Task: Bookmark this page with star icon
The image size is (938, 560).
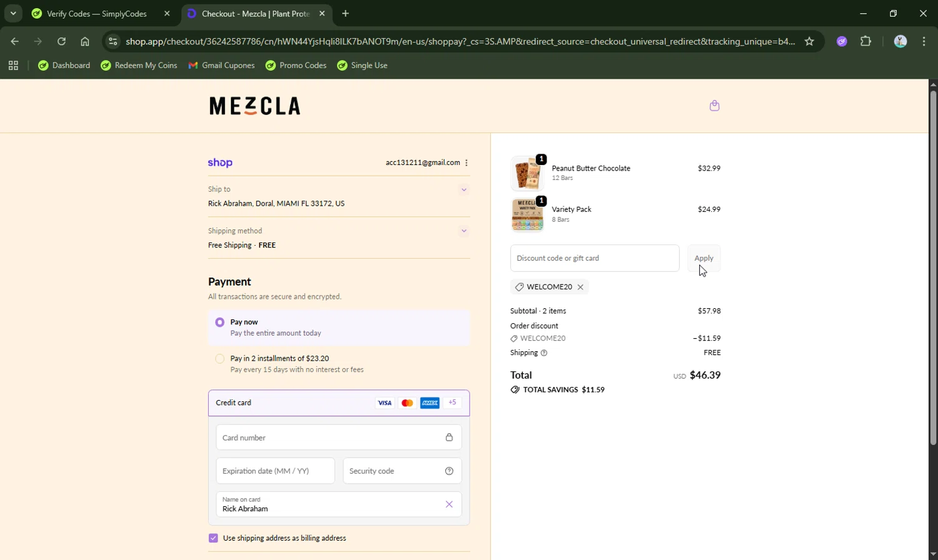Action: (809, 42)
